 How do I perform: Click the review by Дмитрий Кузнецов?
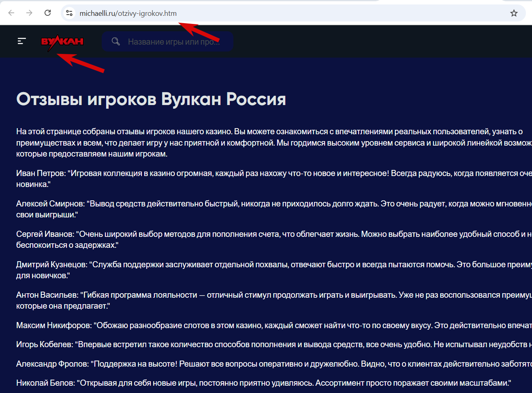[274, 270]
